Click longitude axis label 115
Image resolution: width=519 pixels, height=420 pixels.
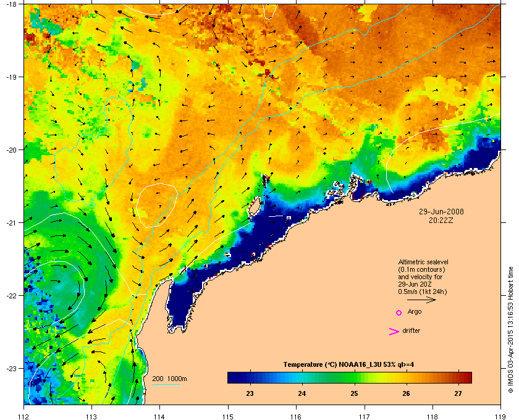[x=228, y=416]
